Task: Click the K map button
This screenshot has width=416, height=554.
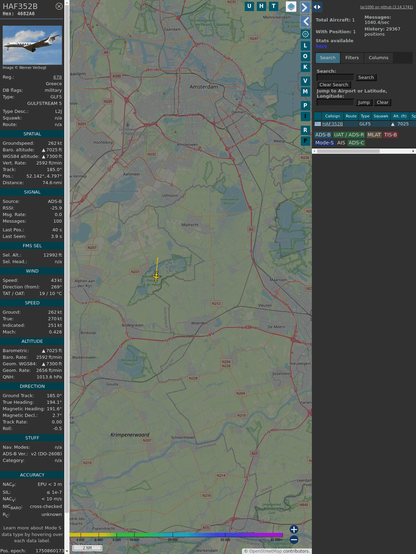Action: [305, 67]
